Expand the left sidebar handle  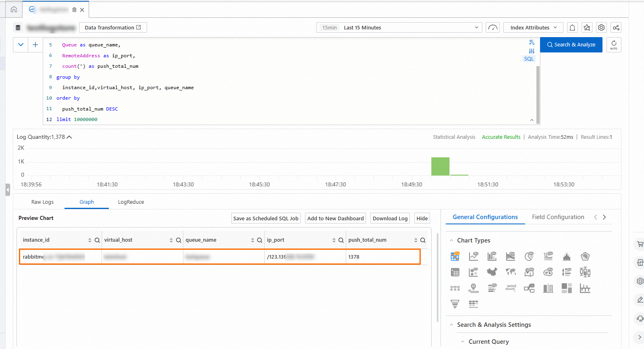8,190
